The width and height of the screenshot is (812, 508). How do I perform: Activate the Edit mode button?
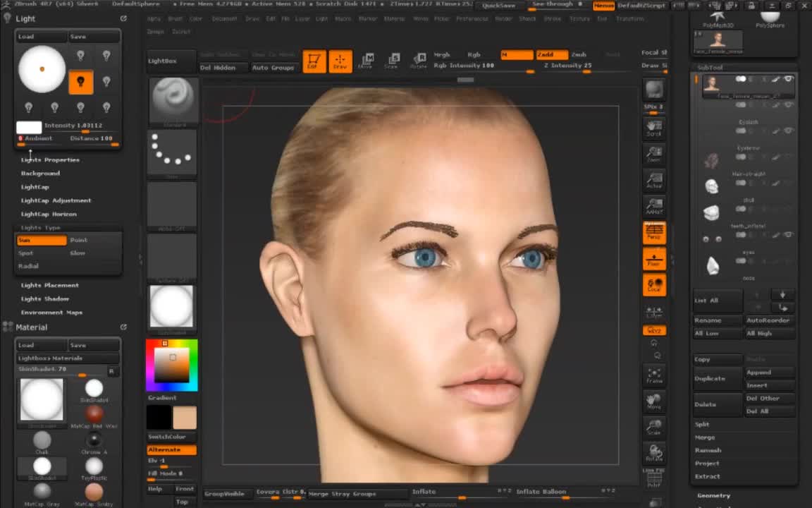coord(314,61)
